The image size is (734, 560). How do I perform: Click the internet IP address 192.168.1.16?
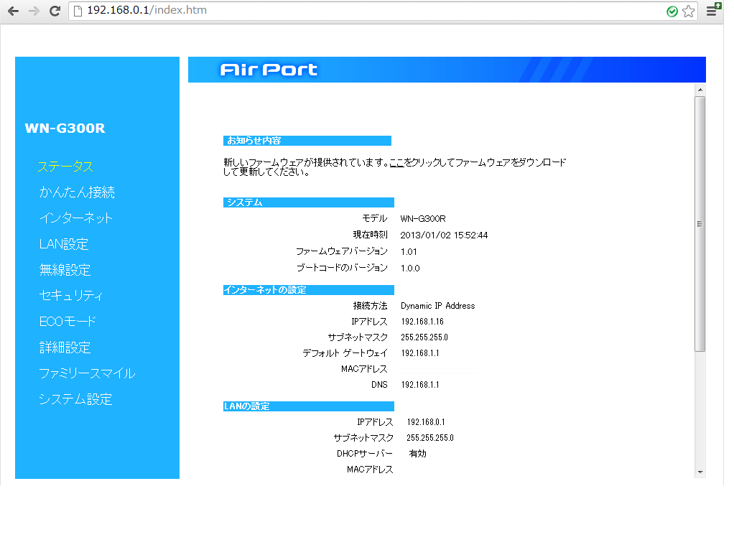tap(422, 322)
